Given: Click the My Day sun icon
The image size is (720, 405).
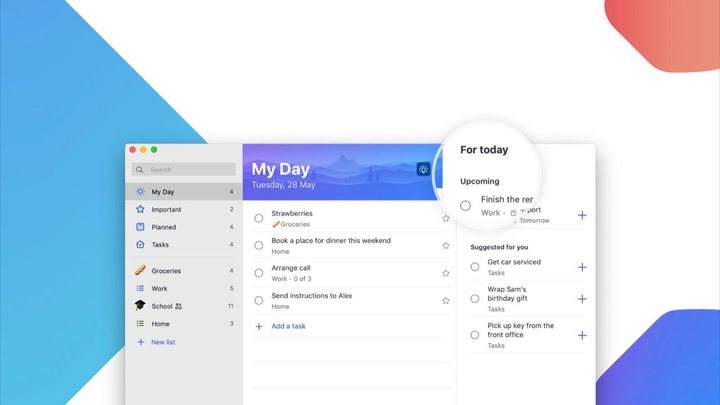Looking at the screenshot, I should click(140, 191).
